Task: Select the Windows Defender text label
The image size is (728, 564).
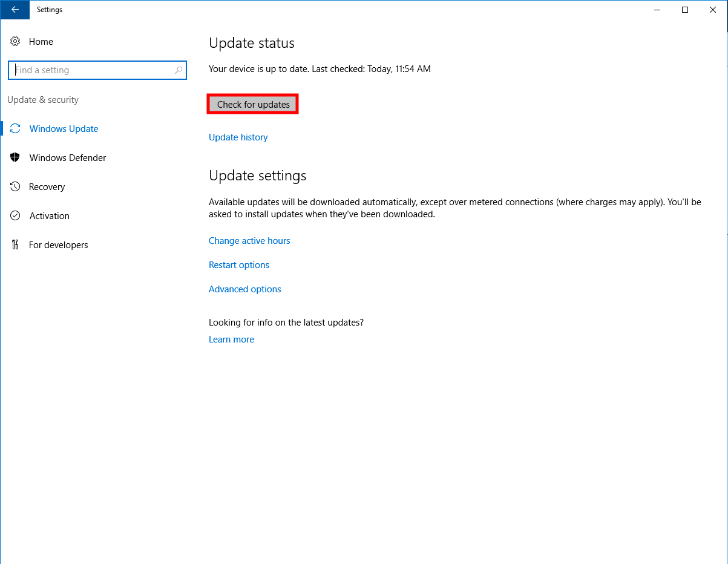Action: [68, 158]
